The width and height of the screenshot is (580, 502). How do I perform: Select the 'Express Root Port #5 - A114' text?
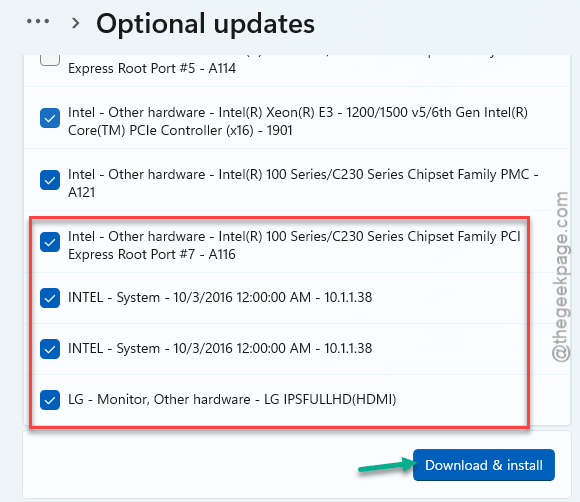(x=152, y=68)
